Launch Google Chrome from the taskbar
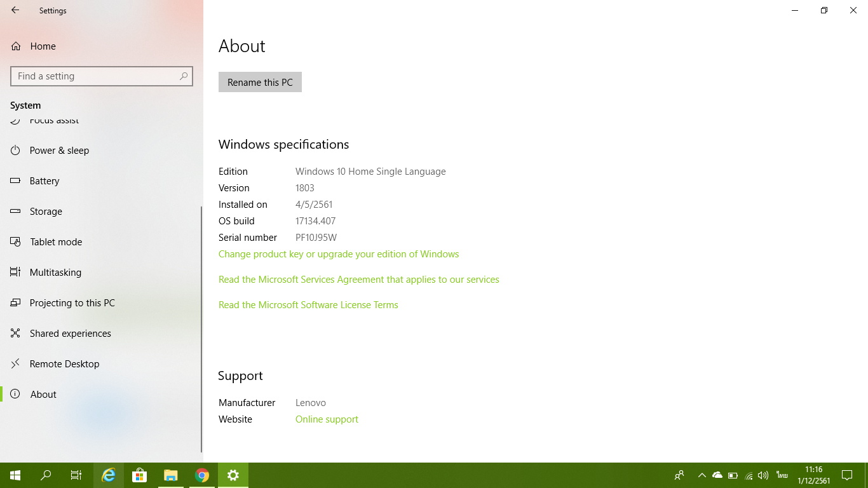Image resolution: width=868 pixels, height=488 pixels. tap(202, 475)
